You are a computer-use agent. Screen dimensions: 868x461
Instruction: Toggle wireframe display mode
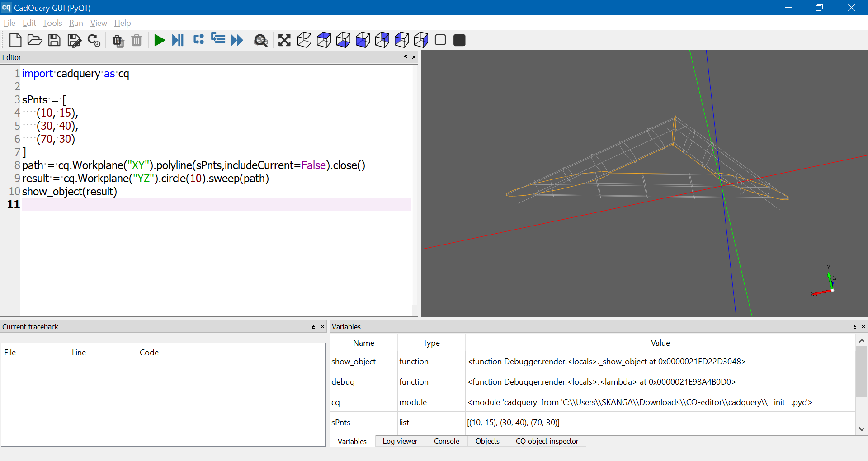[x=440, y=40]
